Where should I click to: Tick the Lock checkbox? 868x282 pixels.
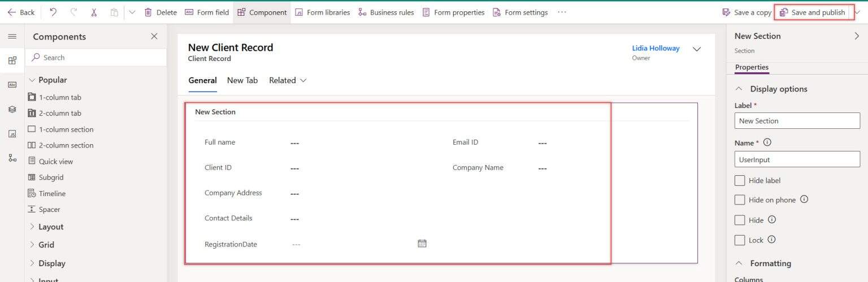coord(740,240)
